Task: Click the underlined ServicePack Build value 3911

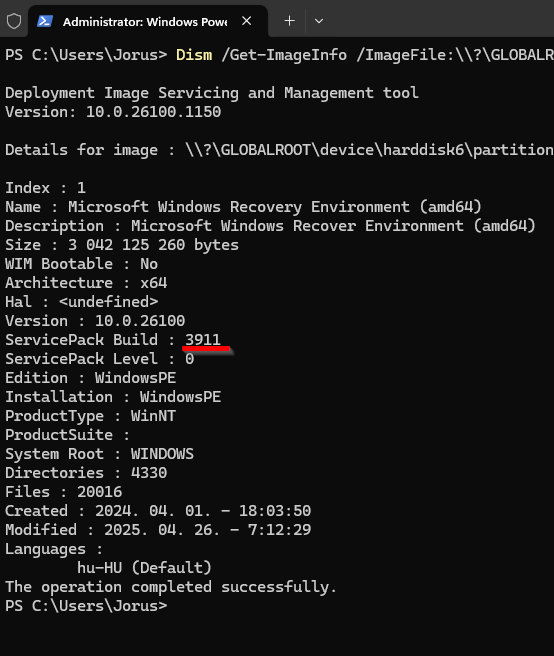Action: 203,340
